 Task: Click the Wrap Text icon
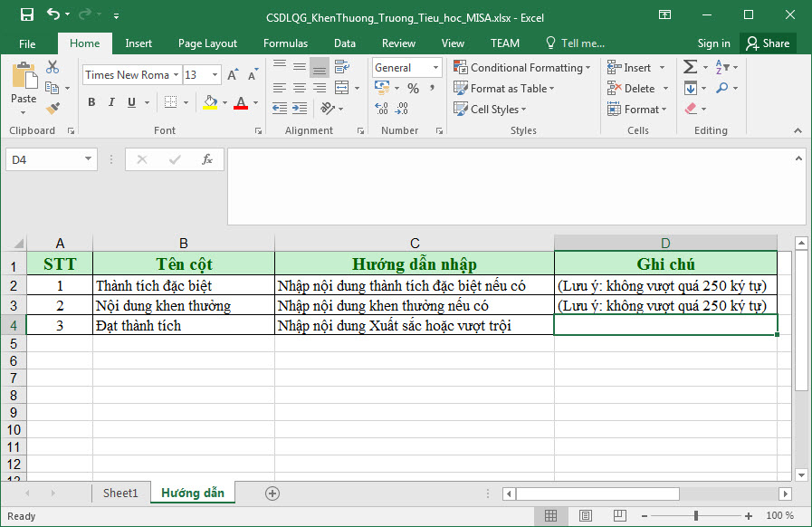pyautogui.click(x=340, y=67)
